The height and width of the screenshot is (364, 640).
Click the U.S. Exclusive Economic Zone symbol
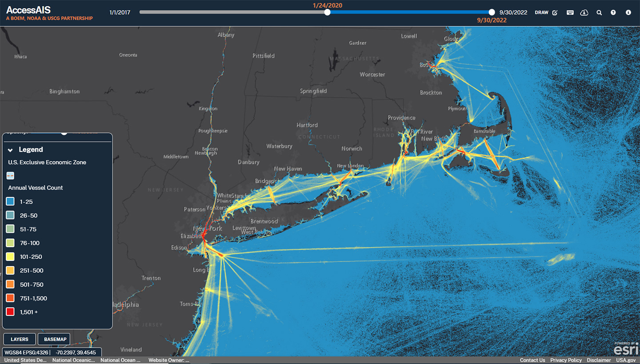(x=10, y=176)
